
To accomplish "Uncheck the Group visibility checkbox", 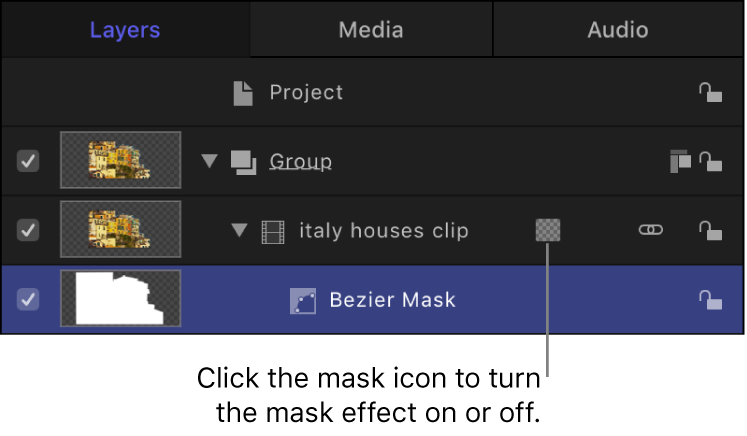I will pos(28,161).
